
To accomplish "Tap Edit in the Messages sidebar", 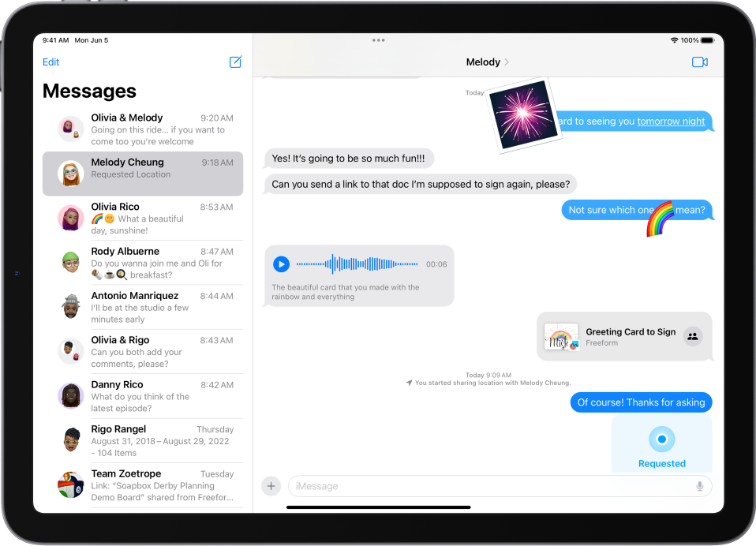I will click(x=51, y=62).
